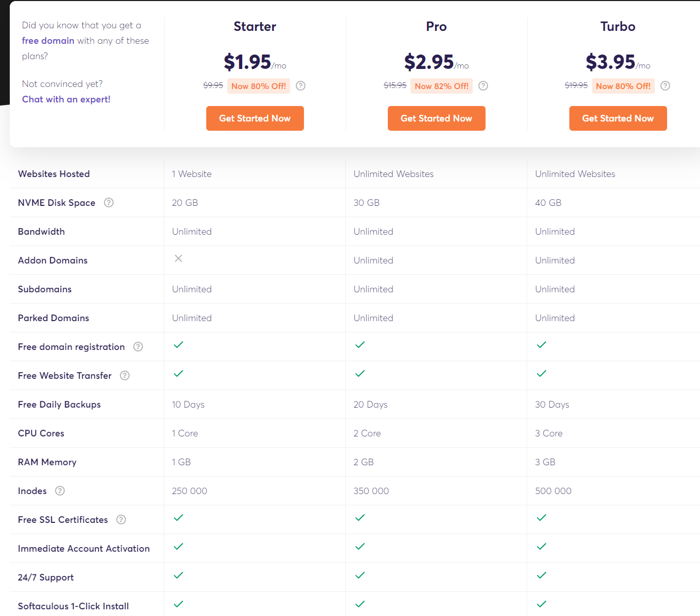Open Inodes info question mark icon
Screen dimensions: 700x616
(60, 491)
